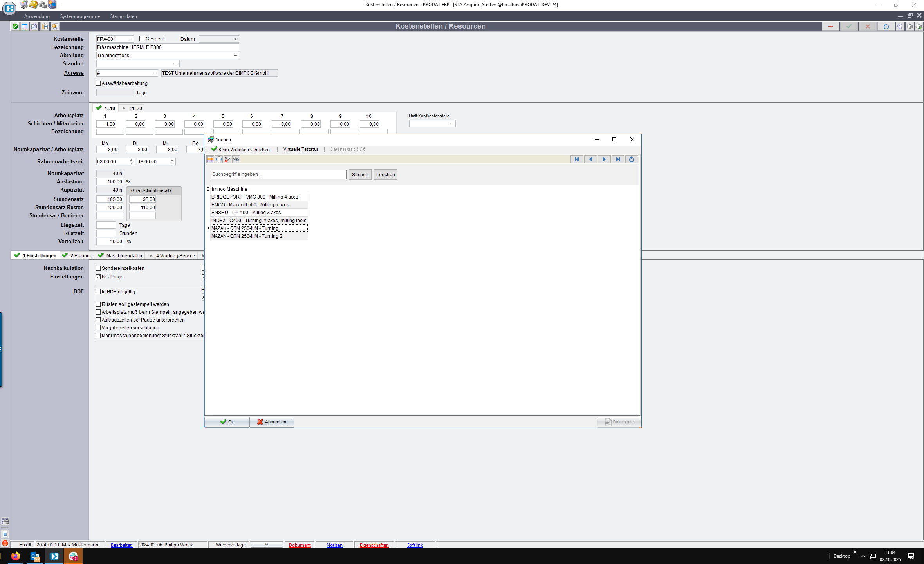Screen dimensions: 924x564
Task: Expand the Imnoo Maschine list header
Action: click(x=208, y=189)
